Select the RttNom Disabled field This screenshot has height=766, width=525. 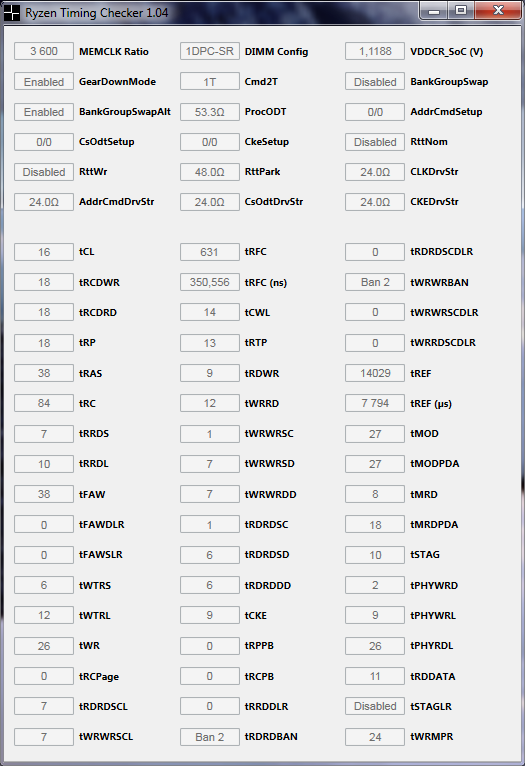click(375, 142)
